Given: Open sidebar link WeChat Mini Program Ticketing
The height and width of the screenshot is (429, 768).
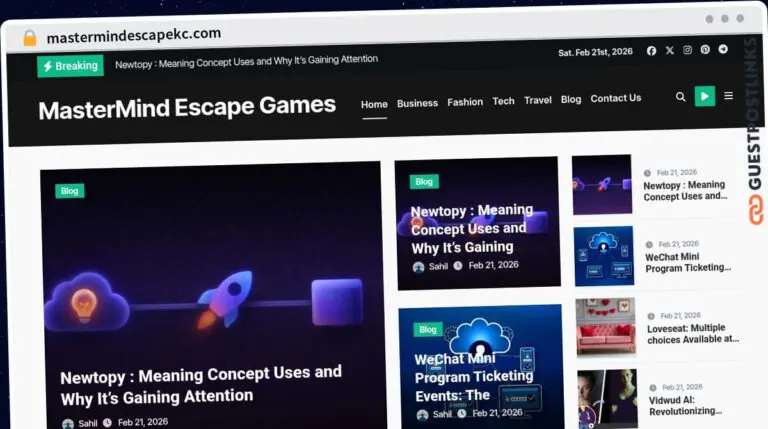Looking at the screenshot, I should click(688, 262).
